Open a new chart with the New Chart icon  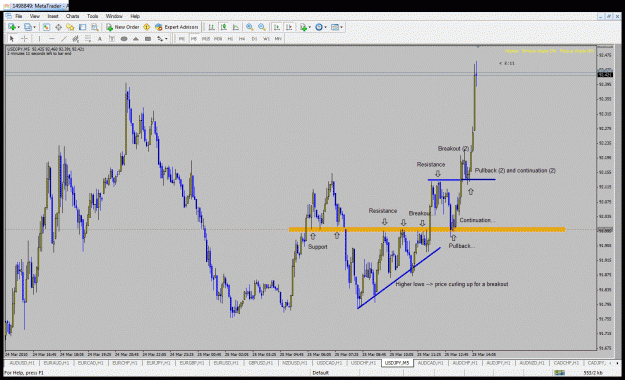pos(12,27)
